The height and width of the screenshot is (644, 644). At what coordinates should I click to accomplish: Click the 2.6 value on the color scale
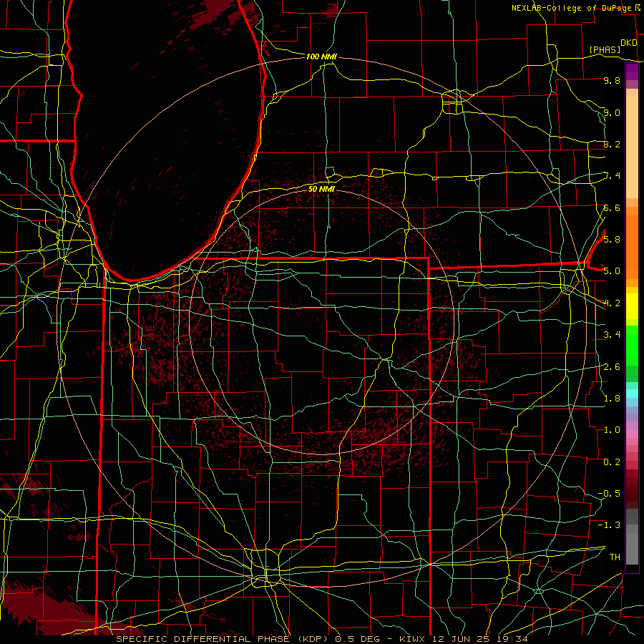[612, 366]
